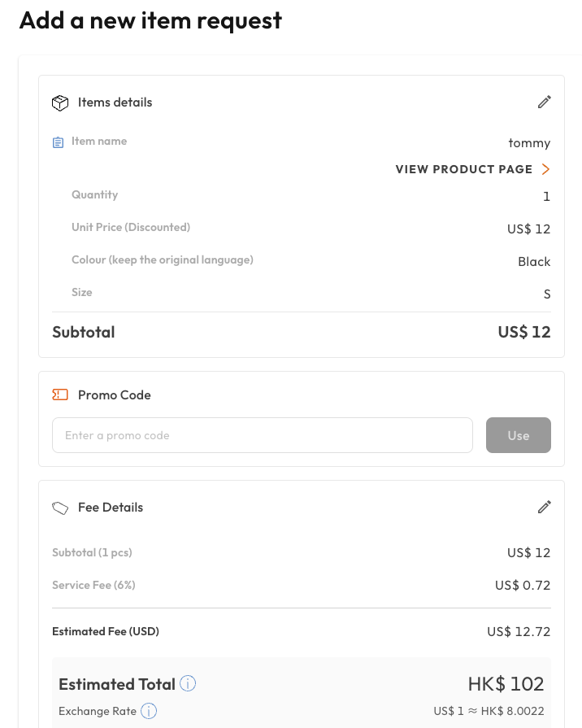Open the Exchange Rate info icon
582x728 pixels.
point(149,711)
